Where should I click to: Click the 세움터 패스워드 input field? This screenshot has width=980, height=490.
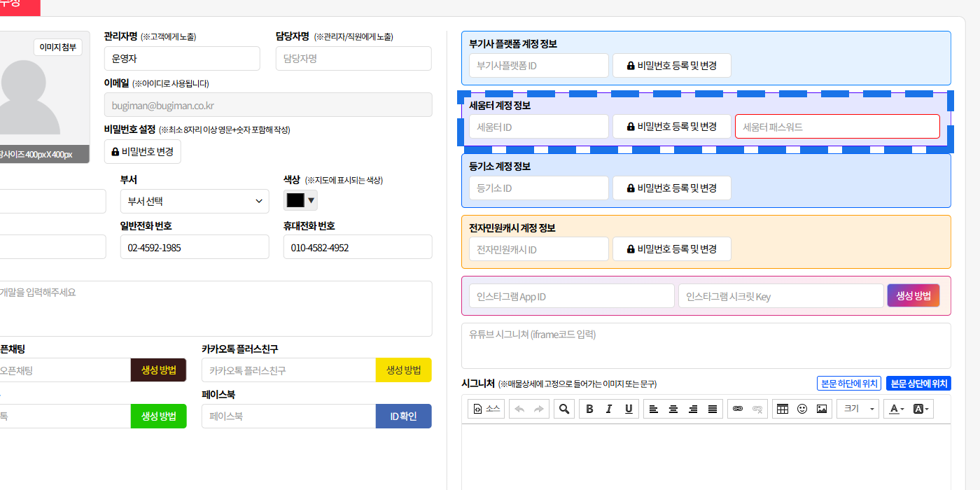point(836,127)
